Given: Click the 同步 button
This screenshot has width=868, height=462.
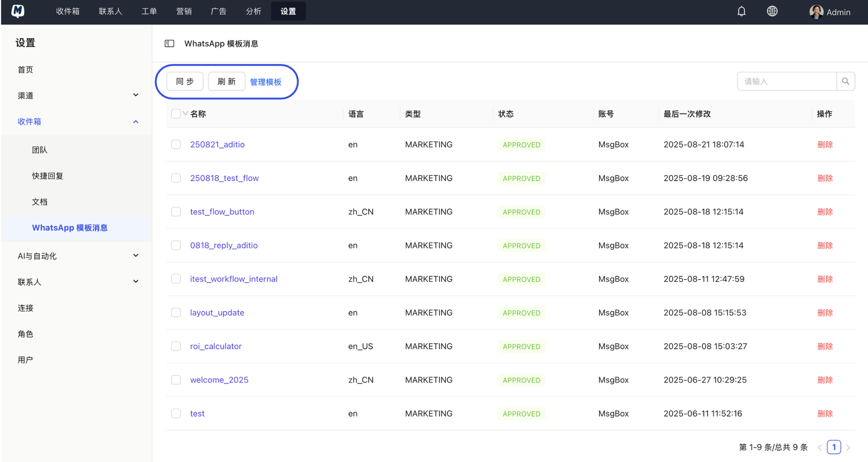Looking at the screenshot, I should pos(185,81).
